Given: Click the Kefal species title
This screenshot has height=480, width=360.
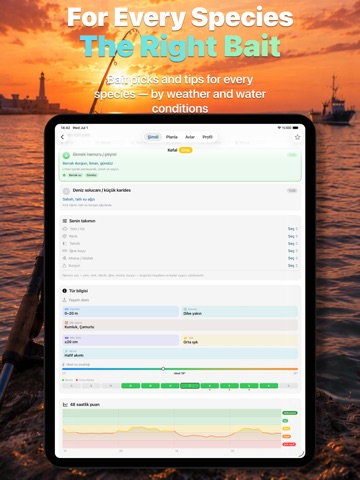Looking at the screenshot, I should tap(172, 150).
